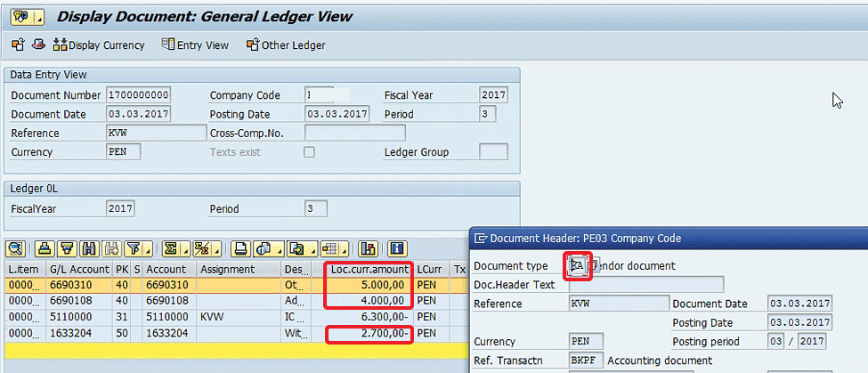Click the L.item column header
868x373 pixels.
coord(24,270)
